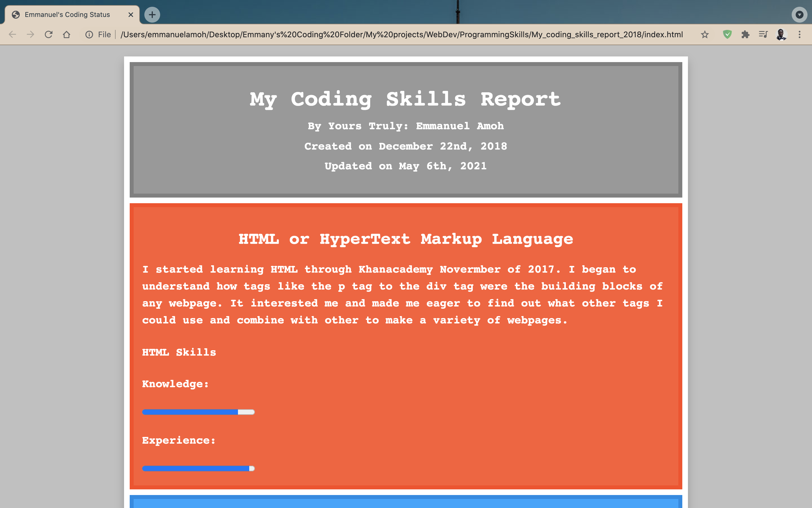Close the Emmanuel's Coding Status tab
The width and height of the screenshot is (812, 508).
coord(131,14)
